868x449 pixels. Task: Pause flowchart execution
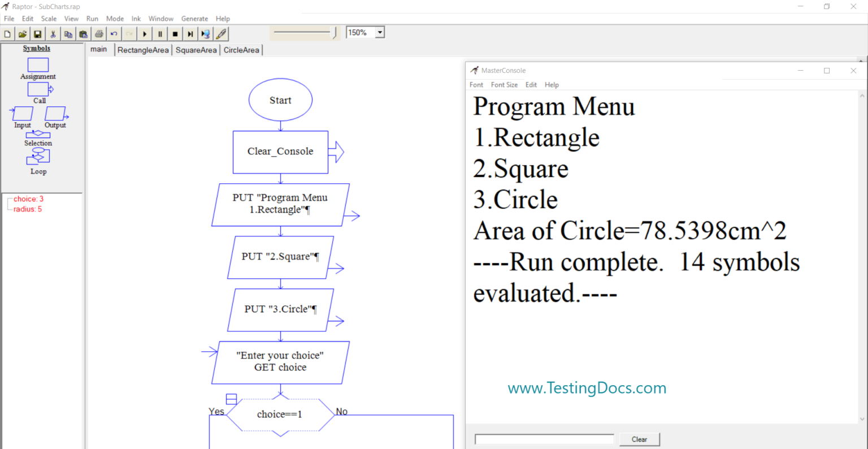click(x=160, y=33)
